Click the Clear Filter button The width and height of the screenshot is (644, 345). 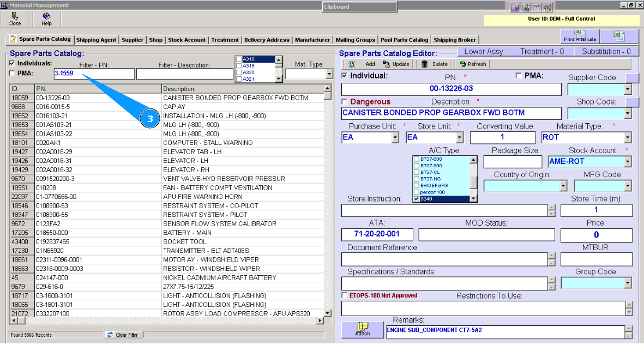pos(122,335)
